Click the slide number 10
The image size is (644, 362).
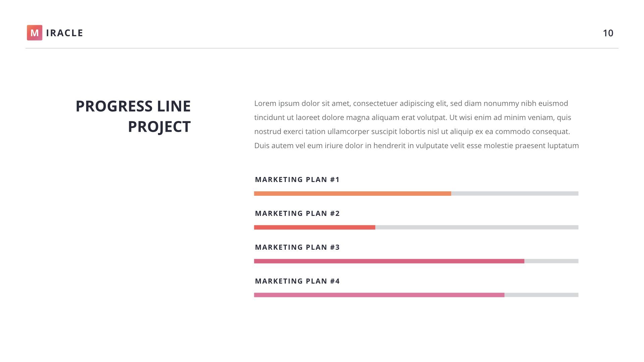tap(608, 33)
